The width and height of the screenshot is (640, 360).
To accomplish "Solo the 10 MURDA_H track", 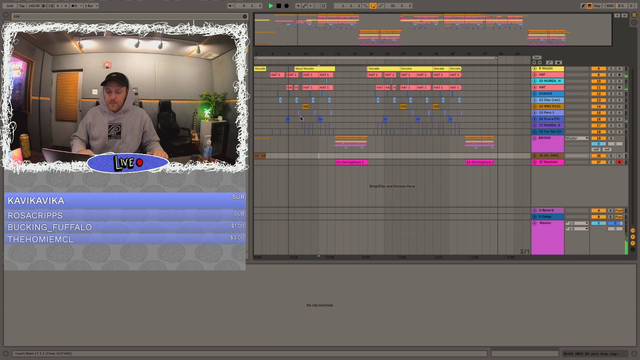I will point(611,81).
